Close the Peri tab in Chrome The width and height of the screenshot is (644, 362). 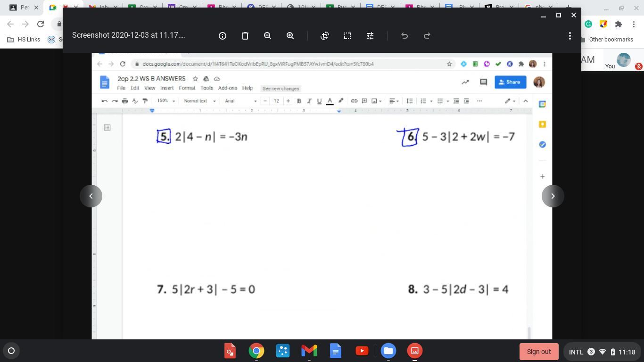36,8
